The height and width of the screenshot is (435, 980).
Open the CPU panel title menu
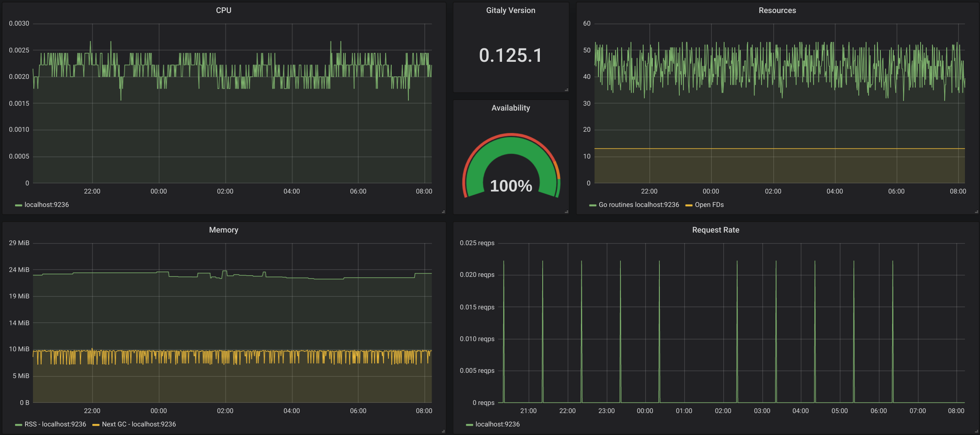pos(223,11)
